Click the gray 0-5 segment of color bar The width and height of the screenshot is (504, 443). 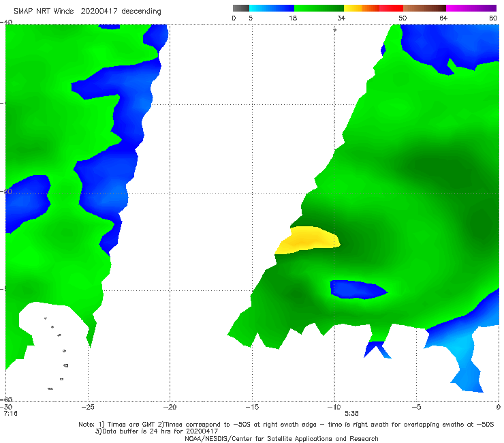tap(241, 8)
